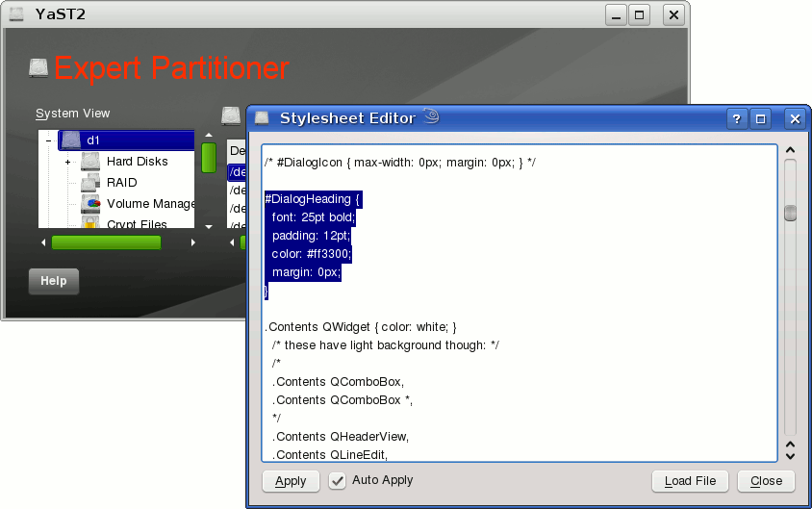Click the 'color: #ff3300;' line in editor

(x=312, y=254)
